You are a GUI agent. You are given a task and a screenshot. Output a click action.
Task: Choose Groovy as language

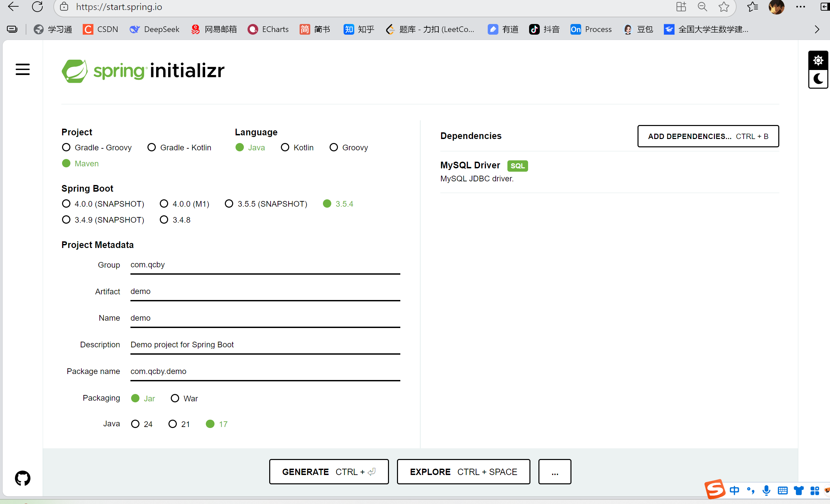click(349, 147)
